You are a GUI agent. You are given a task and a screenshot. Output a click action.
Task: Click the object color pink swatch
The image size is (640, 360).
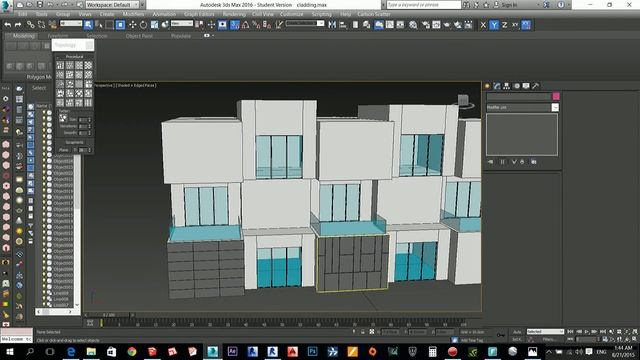[556, 96]
